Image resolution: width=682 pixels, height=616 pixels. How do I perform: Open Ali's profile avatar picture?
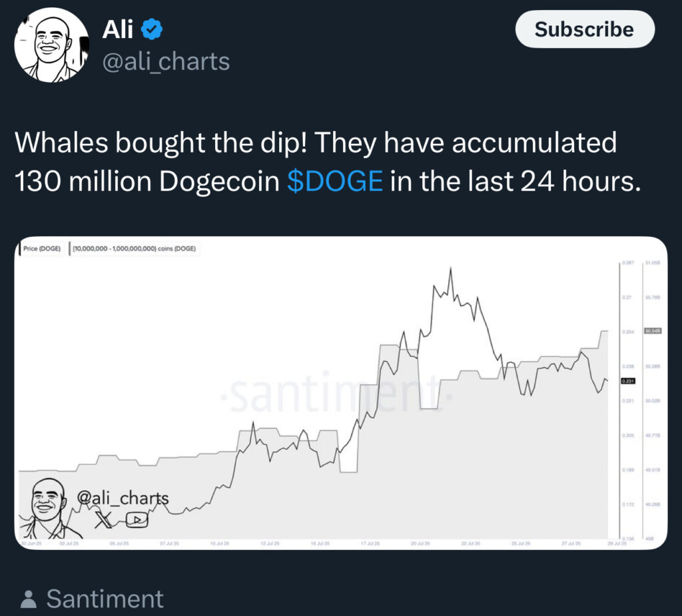pos(51,45)
